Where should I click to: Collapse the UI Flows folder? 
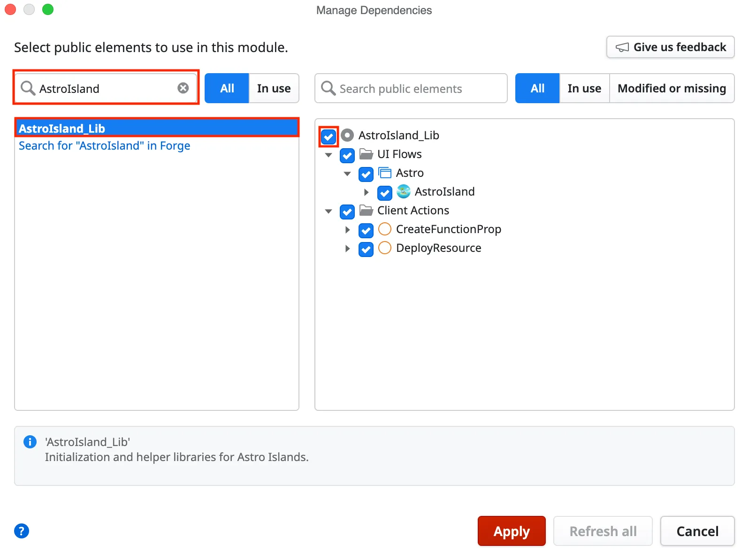click(x=329, y=155)
